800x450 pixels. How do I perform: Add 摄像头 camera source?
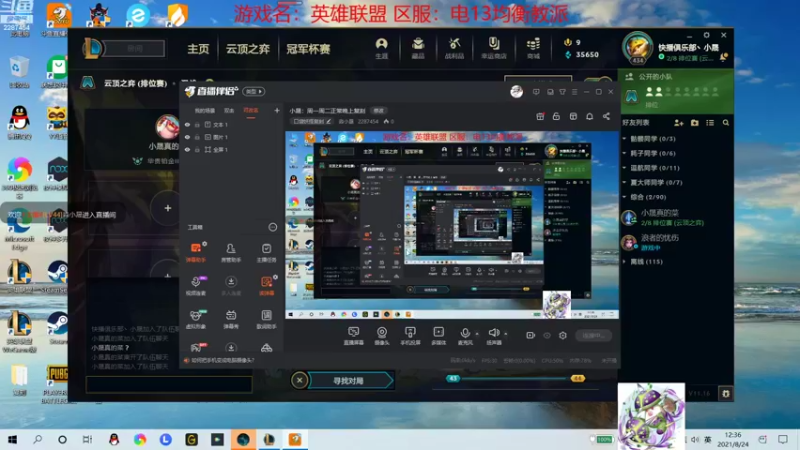pyautogui.click(x=382, y=336)
